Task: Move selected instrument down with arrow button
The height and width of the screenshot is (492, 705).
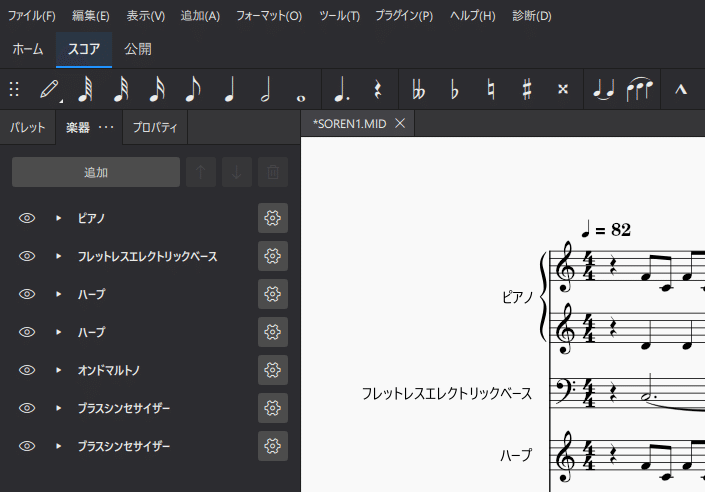Action: pyautogui.click(x=237, y=172)
